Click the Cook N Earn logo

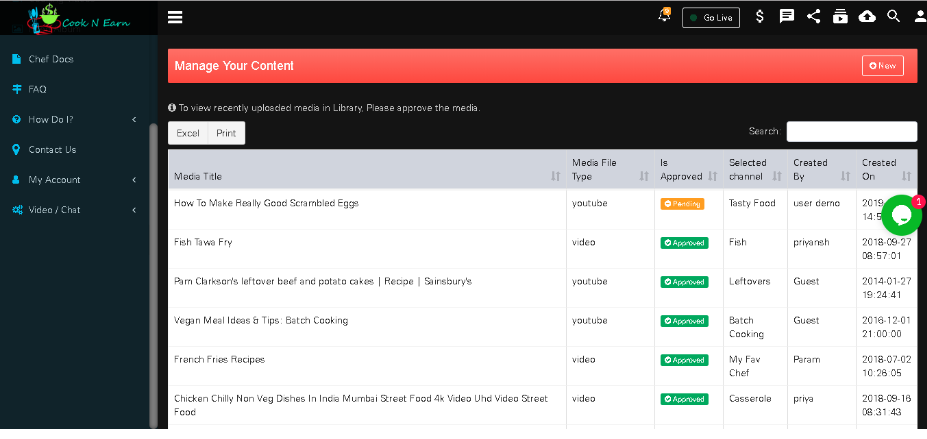tap(79, 18)
